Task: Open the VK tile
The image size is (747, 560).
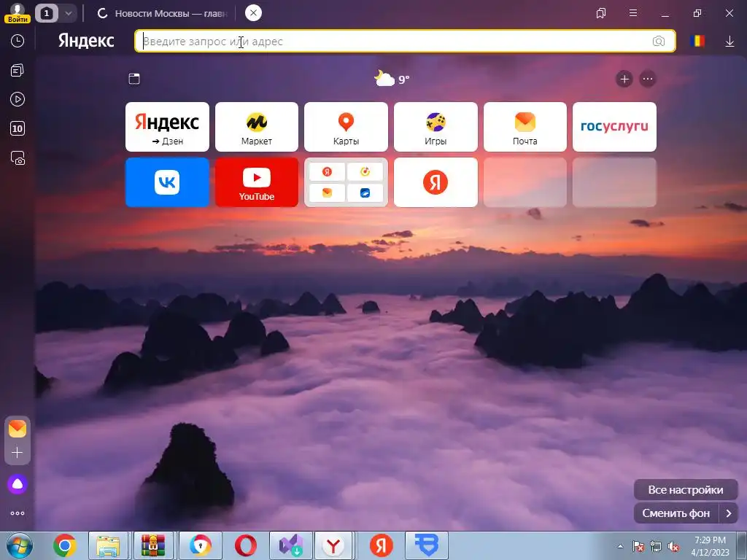Action: pyautogui.click(x=167, y=182)
